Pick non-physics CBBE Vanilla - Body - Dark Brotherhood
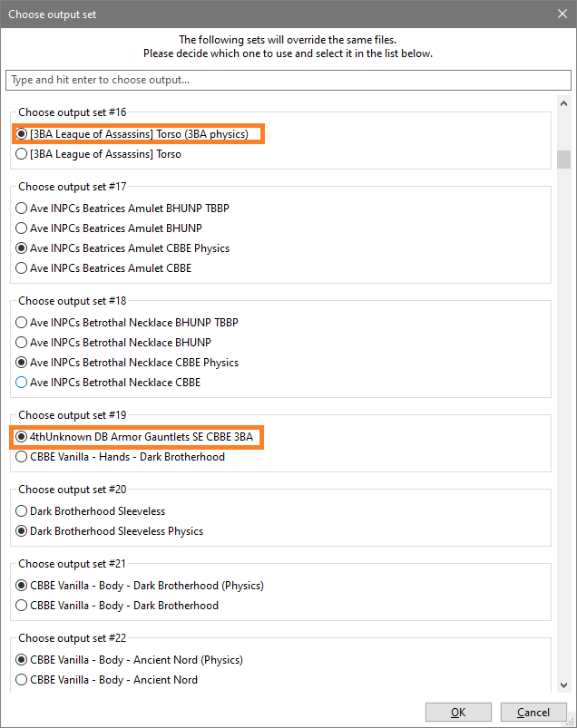Image resolution: width=577 pixels, height=728 pixels. (117, 606)
